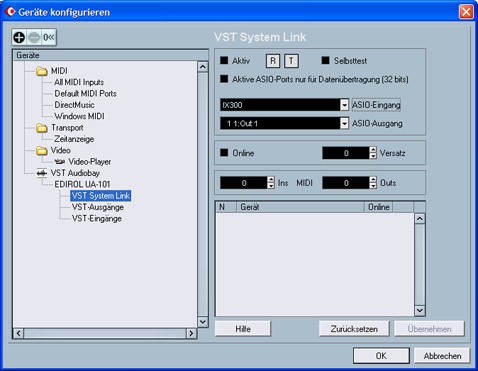The image size is (478, 371).
Task: Increase MIDI Outs count
Action: tap(373, 179)
